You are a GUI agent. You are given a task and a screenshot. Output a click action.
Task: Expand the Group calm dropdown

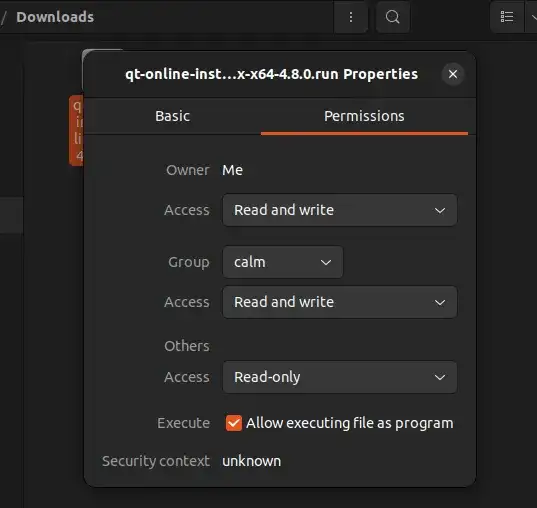coord(283,262)
